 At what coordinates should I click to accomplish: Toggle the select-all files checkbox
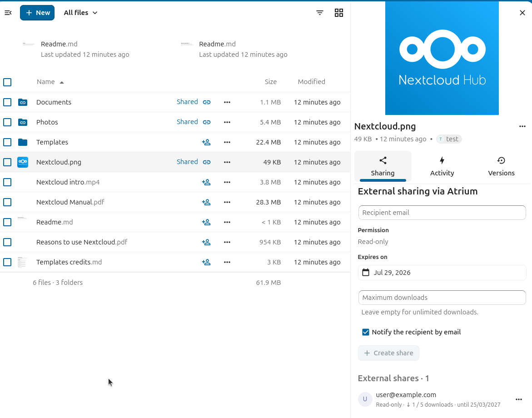(x=7, y=82)
